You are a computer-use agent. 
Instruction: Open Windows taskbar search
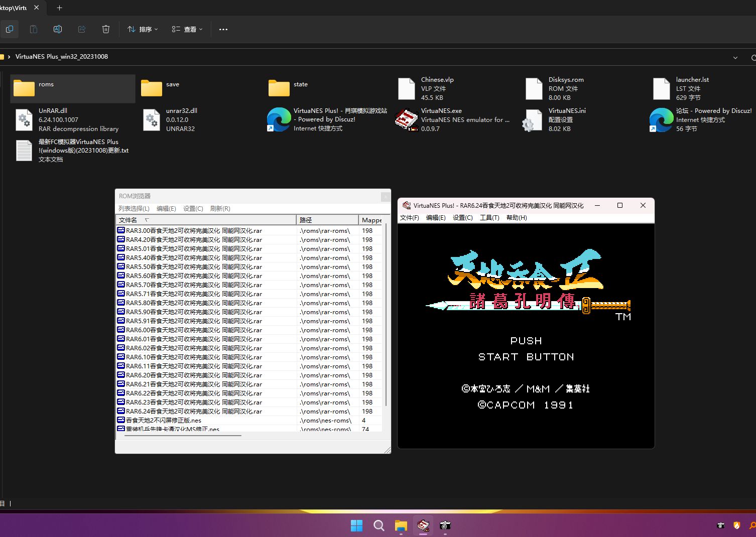379,525
